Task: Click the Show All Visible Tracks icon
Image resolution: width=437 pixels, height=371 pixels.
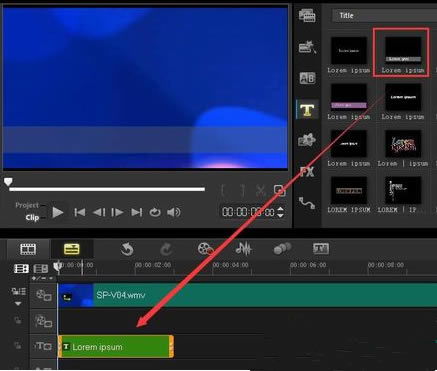Action: [x=21, y=269]
